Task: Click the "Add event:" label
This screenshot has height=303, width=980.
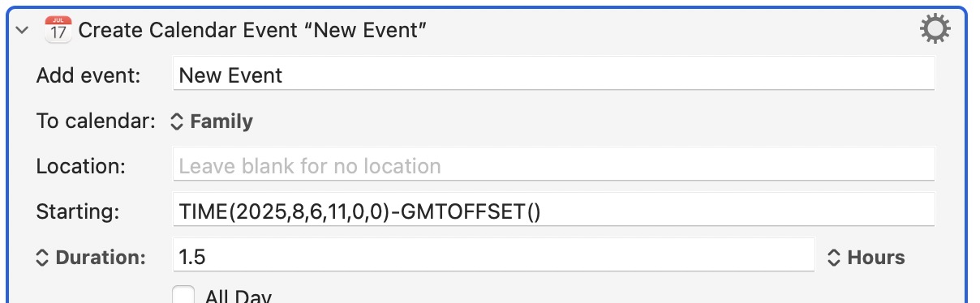Action: click(x=88, y=76)
